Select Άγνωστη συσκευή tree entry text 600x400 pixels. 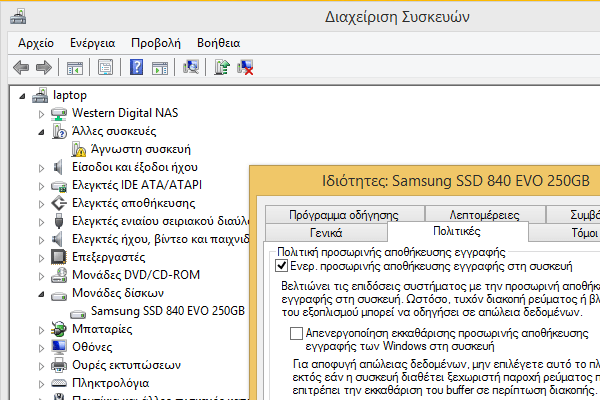(140, 149)
